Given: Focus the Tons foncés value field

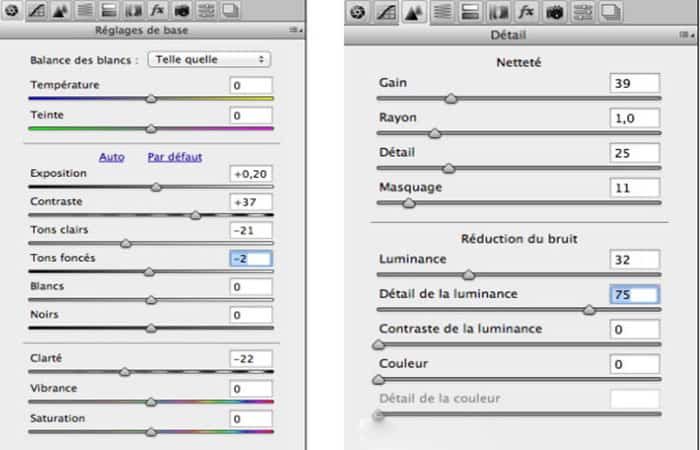Looking at the screenshot, I should 251,258.
